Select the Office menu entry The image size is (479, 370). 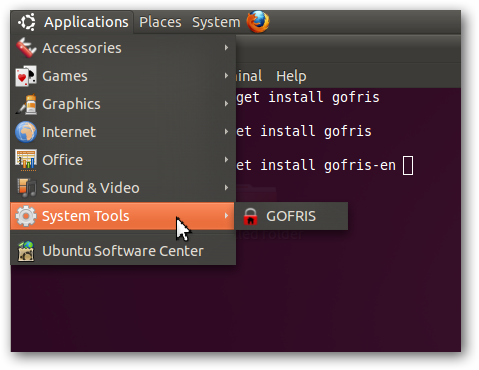(123, 160)
